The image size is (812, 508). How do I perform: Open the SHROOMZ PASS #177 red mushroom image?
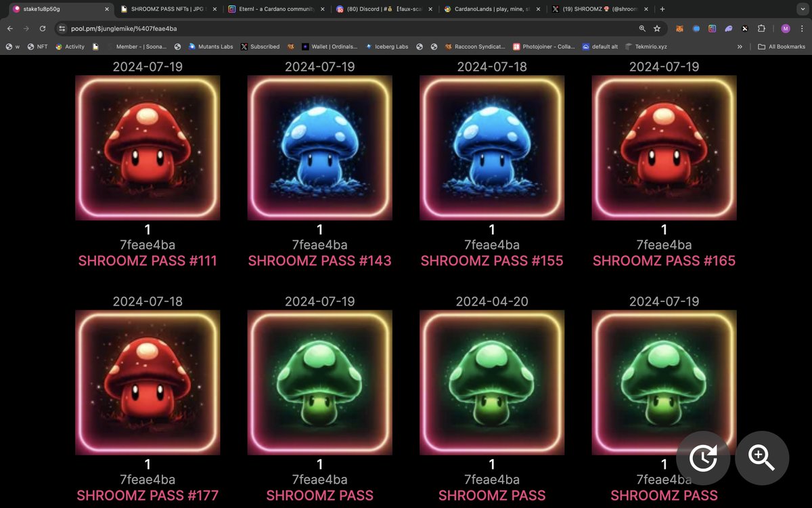pos(148,382)
